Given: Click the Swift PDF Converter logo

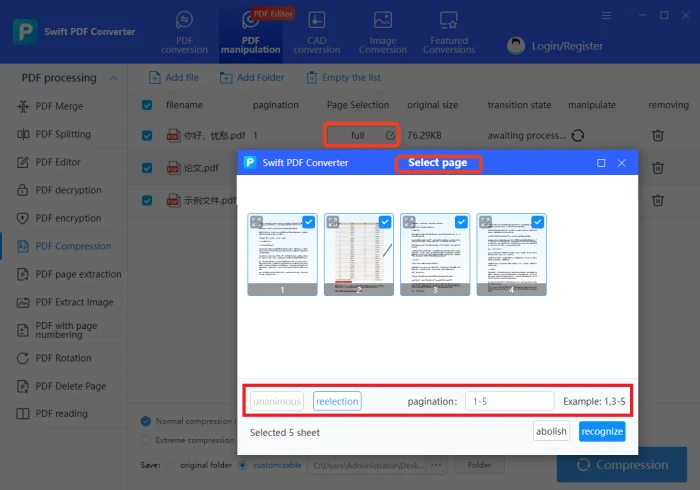Looking at the screenshot, I should click(x=25, y=32).
